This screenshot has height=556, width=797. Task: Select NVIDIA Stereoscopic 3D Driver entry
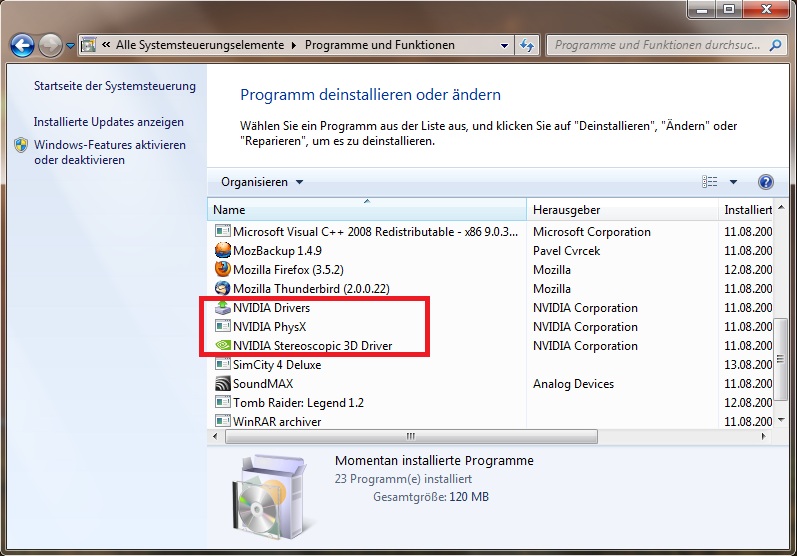coord(313,346)
